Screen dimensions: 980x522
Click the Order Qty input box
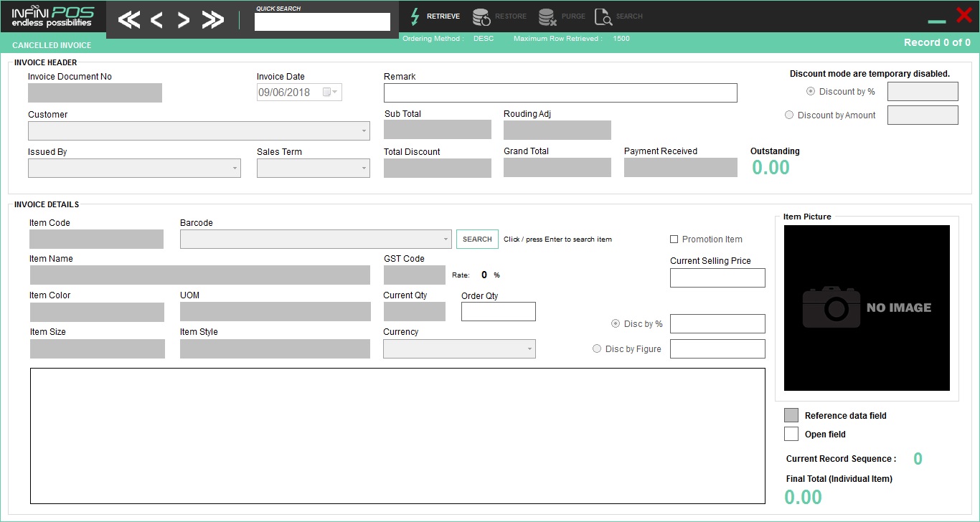(x=499, y=311)
